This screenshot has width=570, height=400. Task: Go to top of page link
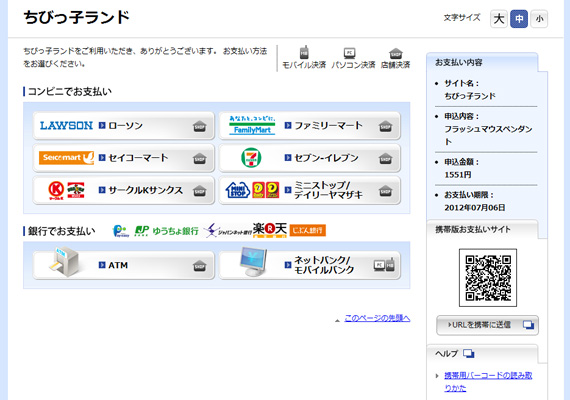(377, 318)
